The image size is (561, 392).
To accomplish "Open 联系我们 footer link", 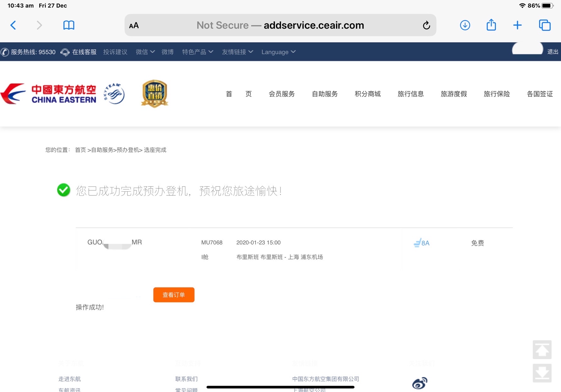I will tap(186, 379).
